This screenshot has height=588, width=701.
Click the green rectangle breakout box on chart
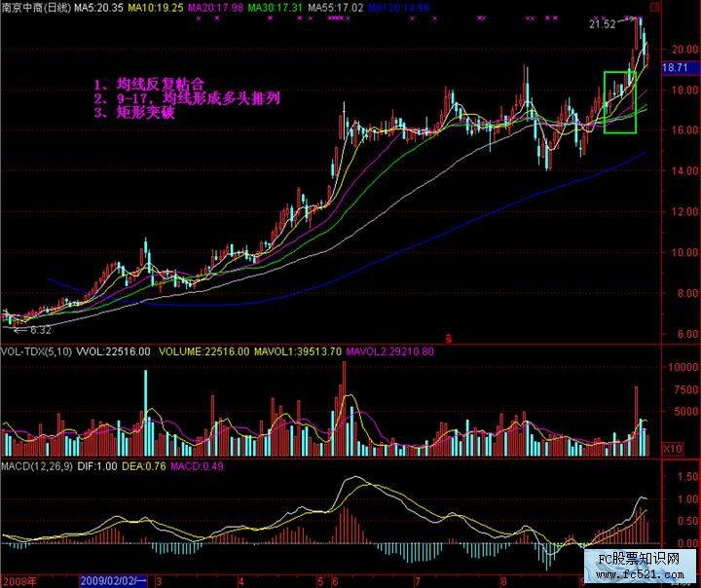(619, 102)
